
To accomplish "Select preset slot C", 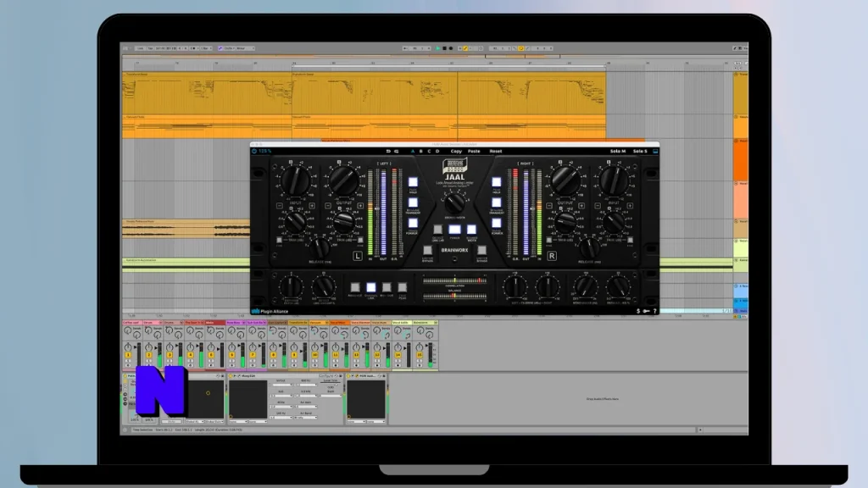I will tap(429, 151).
